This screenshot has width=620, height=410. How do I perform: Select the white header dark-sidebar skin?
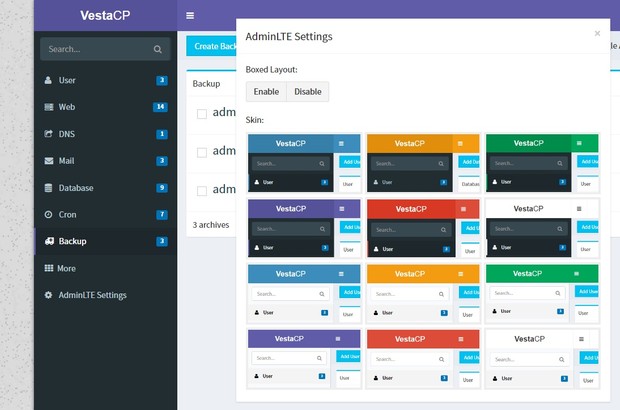click(x=542, y=228)
